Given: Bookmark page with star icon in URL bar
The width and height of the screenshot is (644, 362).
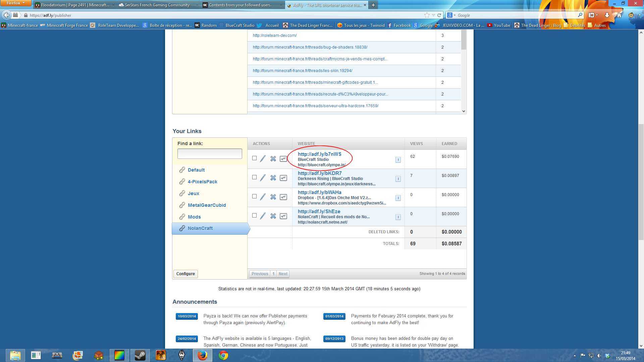Looking at the screenshot, I should 427,15.
